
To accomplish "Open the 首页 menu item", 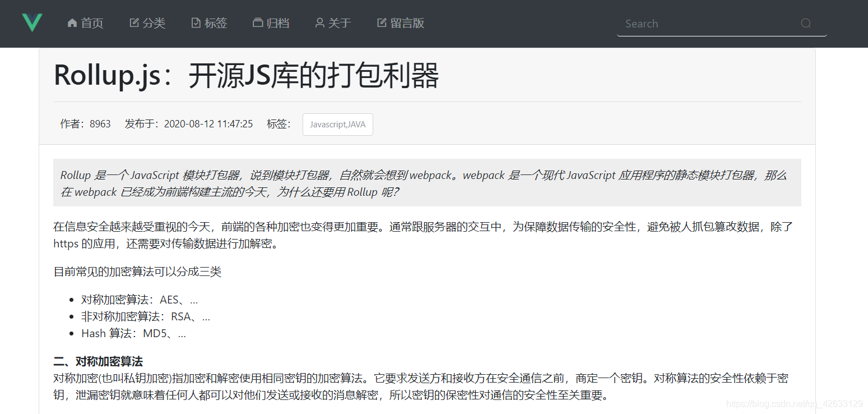I will (x=86, y=23).
